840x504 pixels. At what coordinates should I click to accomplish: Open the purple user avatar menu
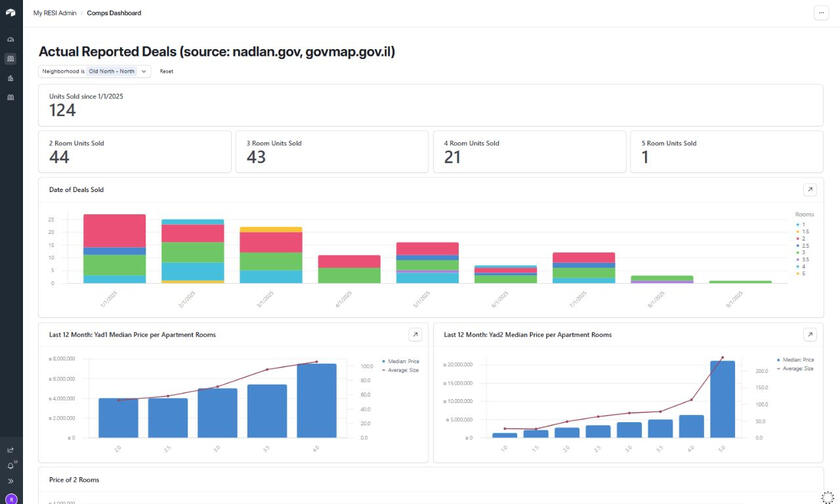(x=11, y=498)
